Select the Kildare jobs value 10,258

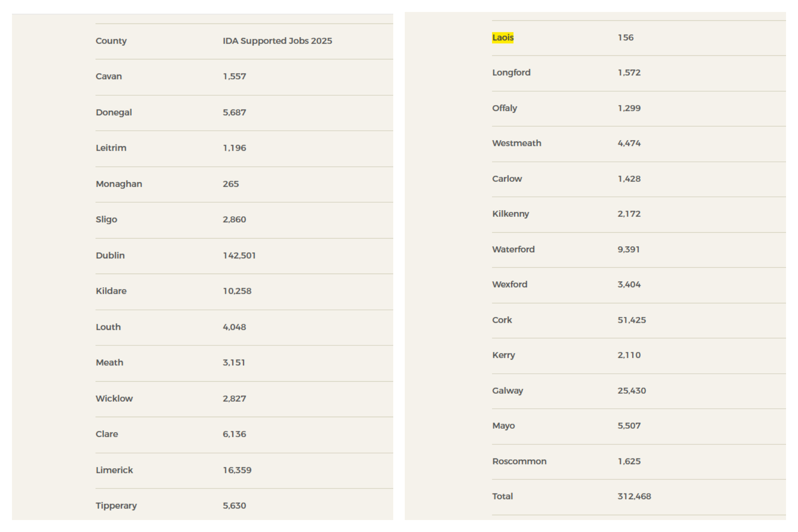click(237, 291)
